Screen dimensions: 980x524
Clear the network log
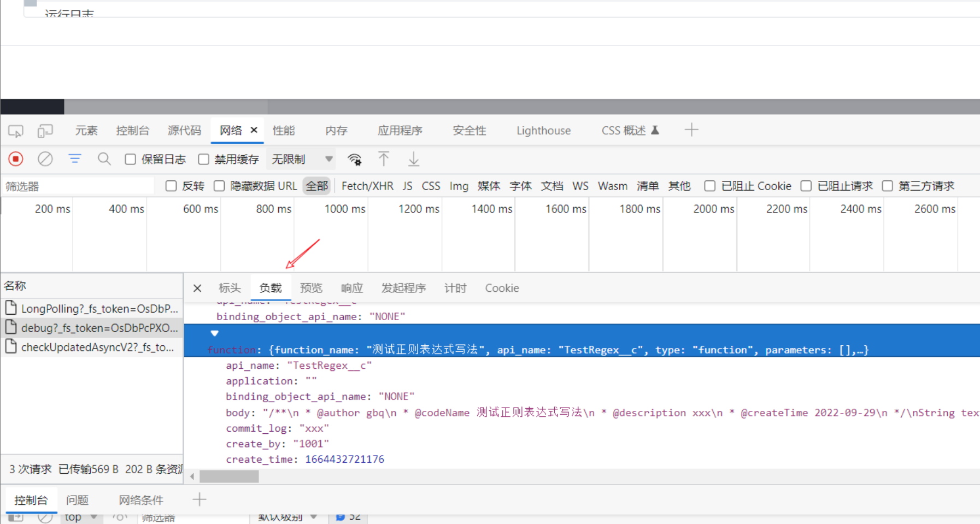pos(45,159)
